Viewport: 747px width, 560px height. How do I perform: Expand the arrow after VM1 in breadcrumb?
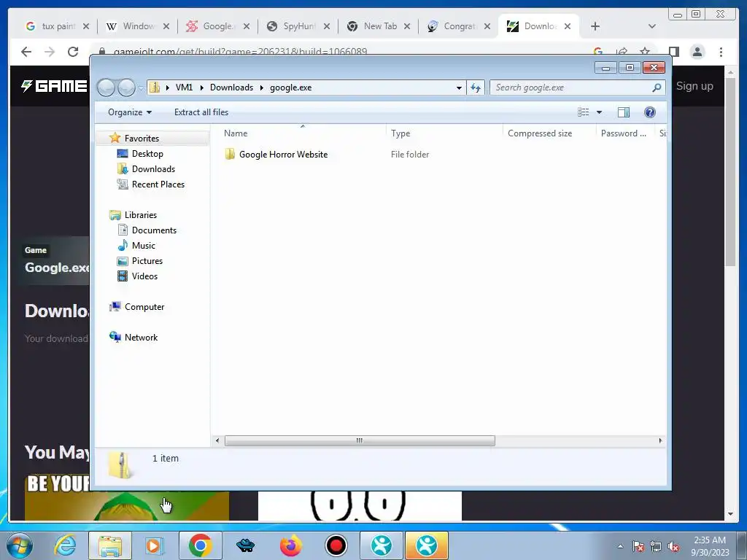201,87
